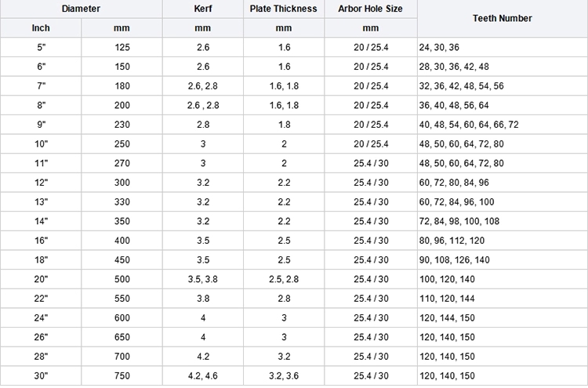The height and width of the screenshot is (388, 588).
Task: Select teeth cell "90, 108, 126, 140"
Action: pyautogui.click(x=454, y=260)
